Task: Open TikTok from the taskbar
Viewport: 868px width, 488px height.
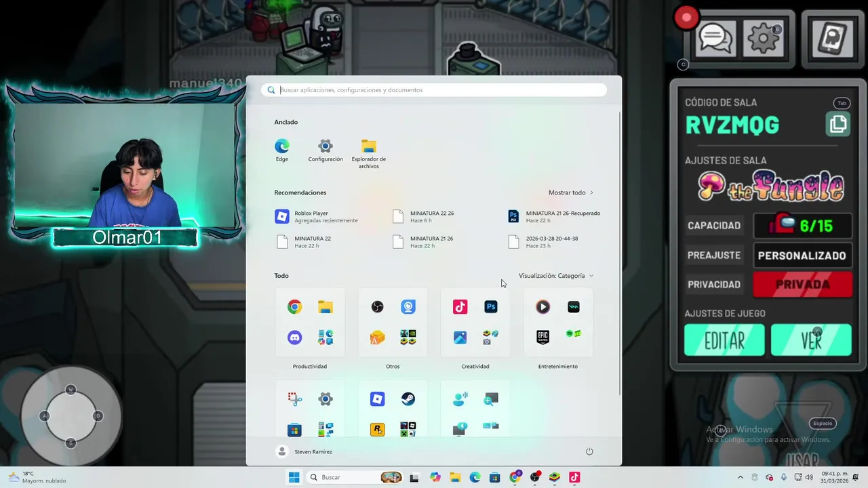Action: (x=574, y=477)
